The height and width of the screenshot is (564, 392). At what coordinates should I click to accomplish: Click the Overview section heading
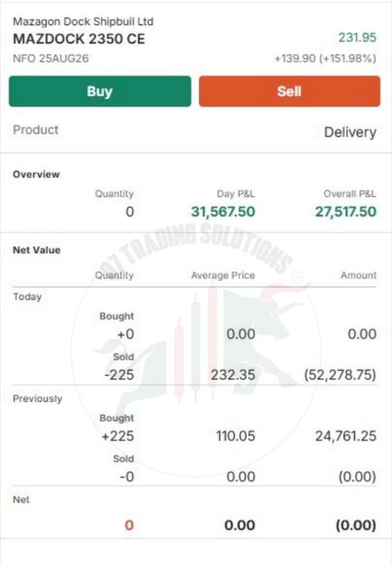coord(36,175)
